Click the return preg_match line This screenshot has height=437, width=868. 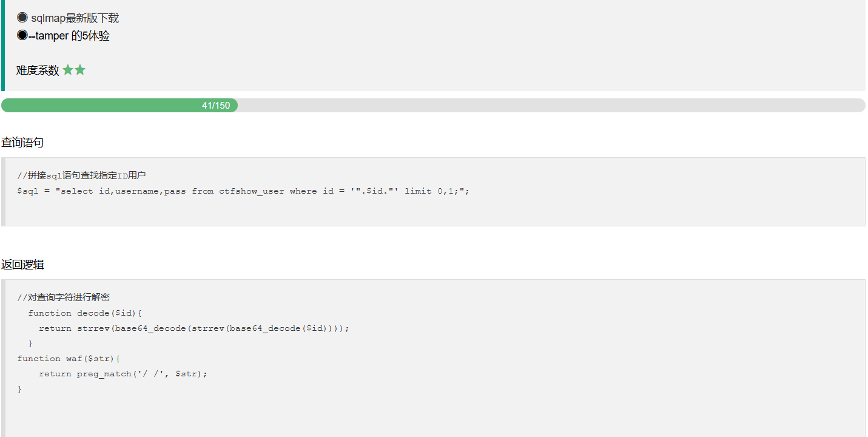[123, 374]
